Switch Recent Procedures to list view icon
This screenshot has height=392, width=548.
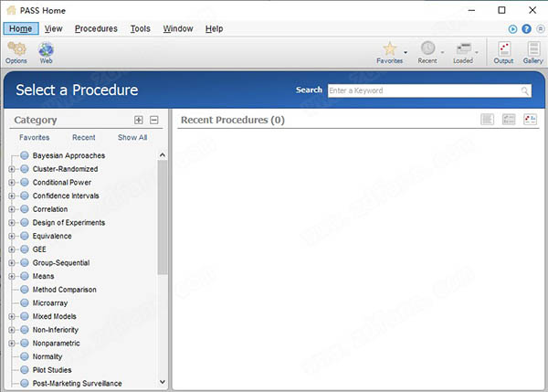pyautogui.click(x=487, y=120)
